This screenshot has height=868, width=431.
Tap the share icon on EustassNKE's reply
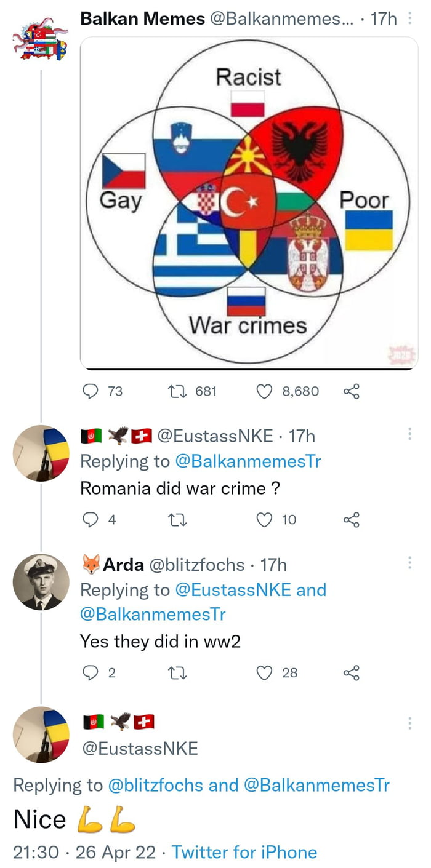click(x=352, y=520)
